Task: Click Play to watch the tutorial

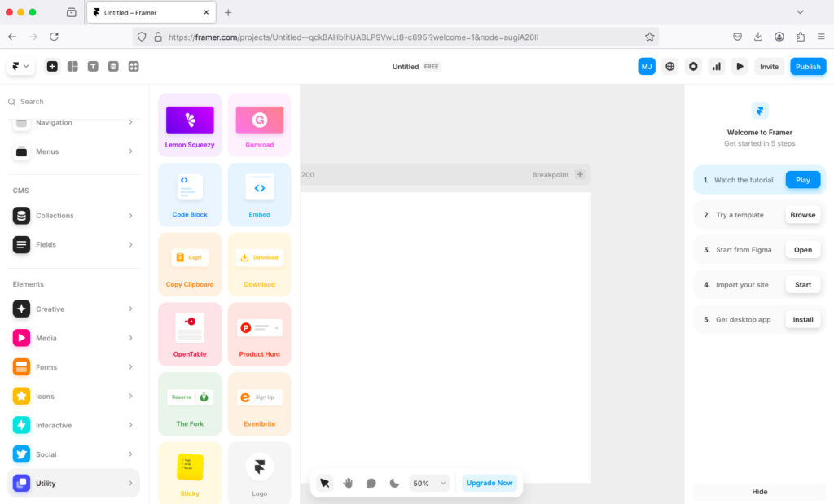Action: point(802,180)
